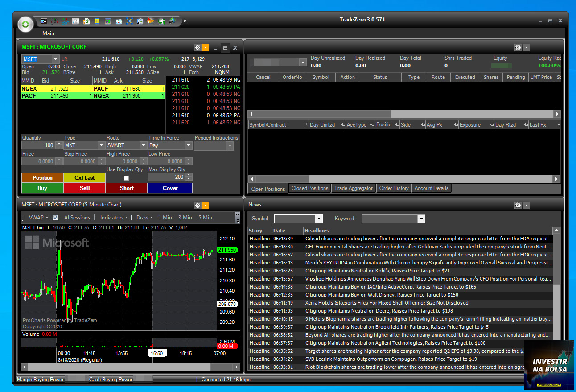Open the Draw tools dropdown
576x392 pixels.
(x=144, y=218)
